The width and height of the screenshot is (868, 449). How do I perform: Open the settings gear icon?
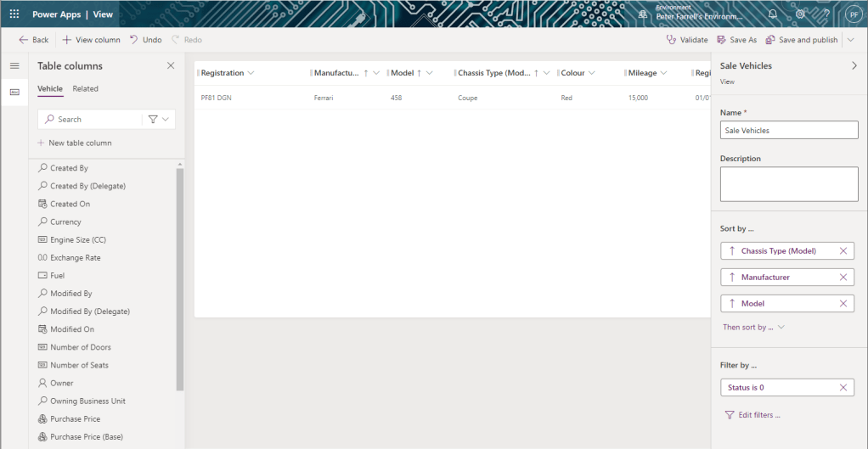[x=799, y=14]
